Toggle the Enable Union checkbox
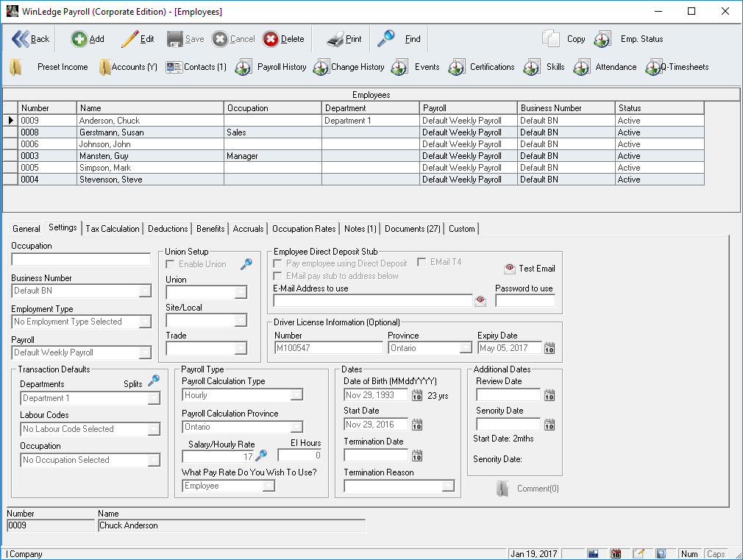 click(x=171, y=264)
